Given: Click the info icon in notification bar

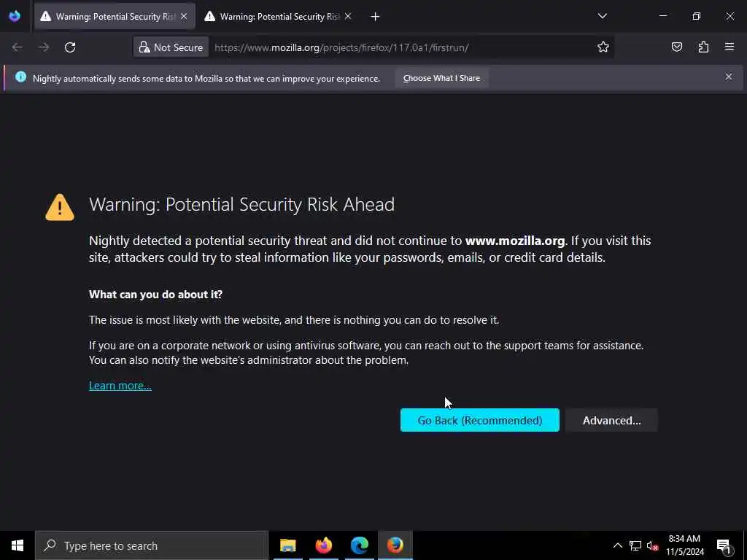Looking at the screenshot, I should coord(20,77).
